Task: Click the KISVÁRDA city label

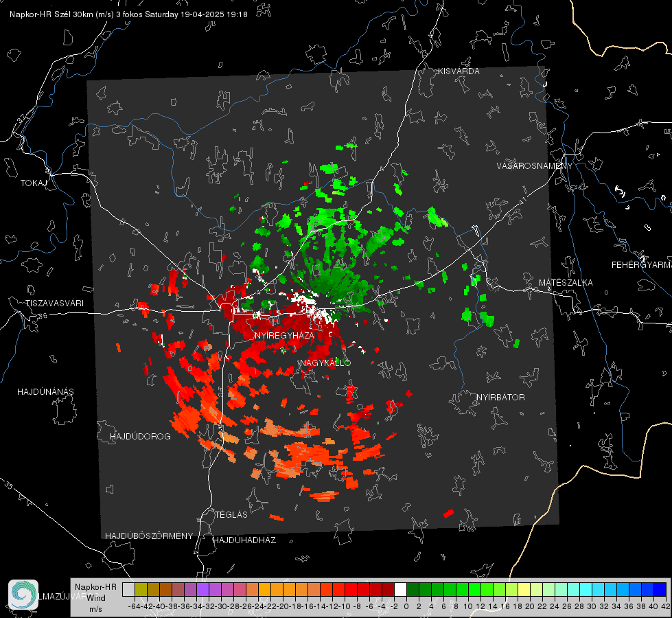Action: point(459,71)
